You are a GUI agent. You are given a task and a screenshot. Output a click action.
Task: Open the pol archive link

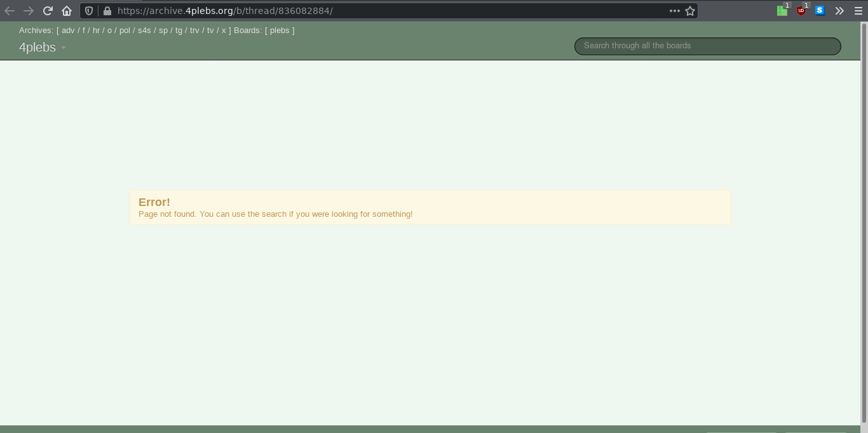(x=125, y=31)
